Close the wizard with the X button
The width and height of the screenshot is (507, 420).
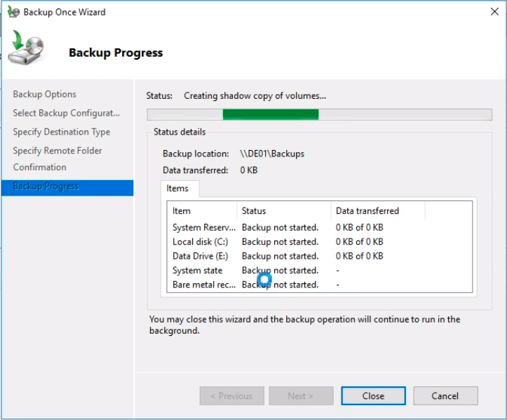coord(494,12)
